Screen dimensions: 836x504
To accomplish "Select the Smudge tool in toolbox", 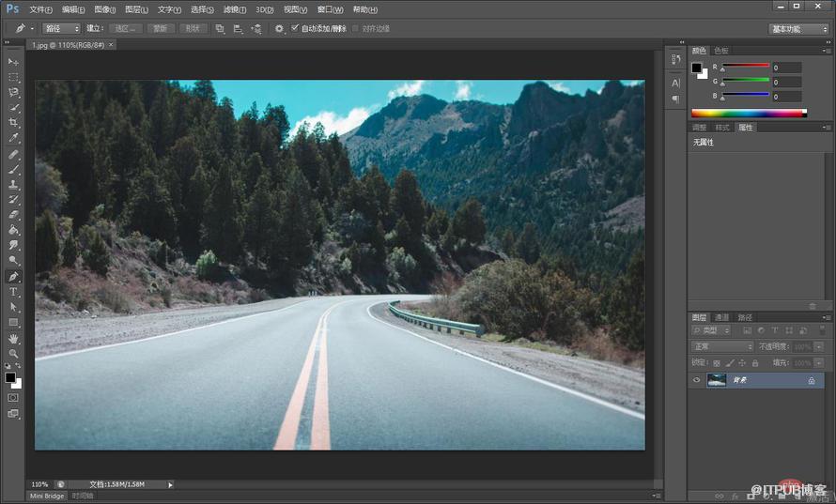I will 13,245.
